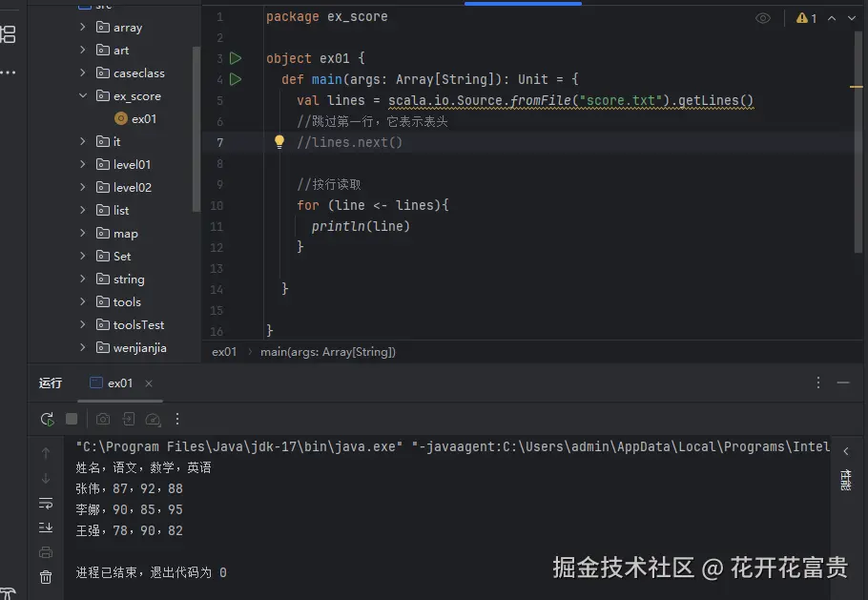Toggle reader mode eye icon in editor
This screenshot has width=868, height=600.
[763, 18]
